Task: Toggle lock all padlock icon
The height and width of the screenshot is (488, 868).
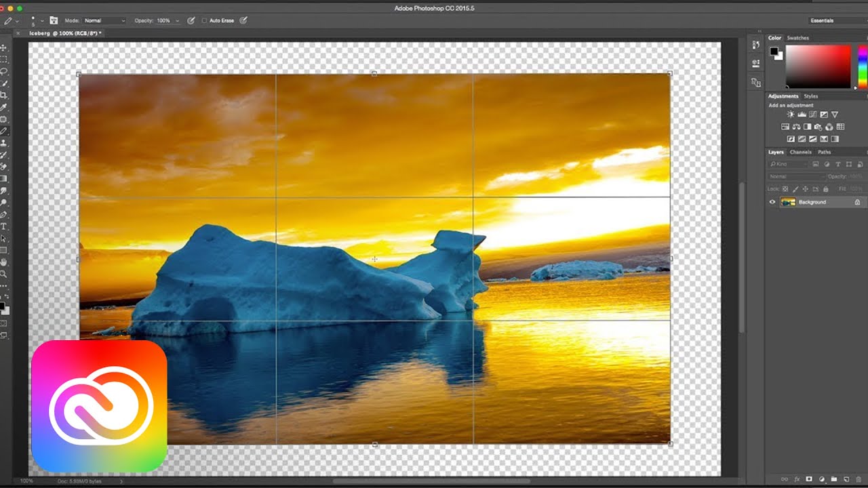Action: [x=825, y=189]
